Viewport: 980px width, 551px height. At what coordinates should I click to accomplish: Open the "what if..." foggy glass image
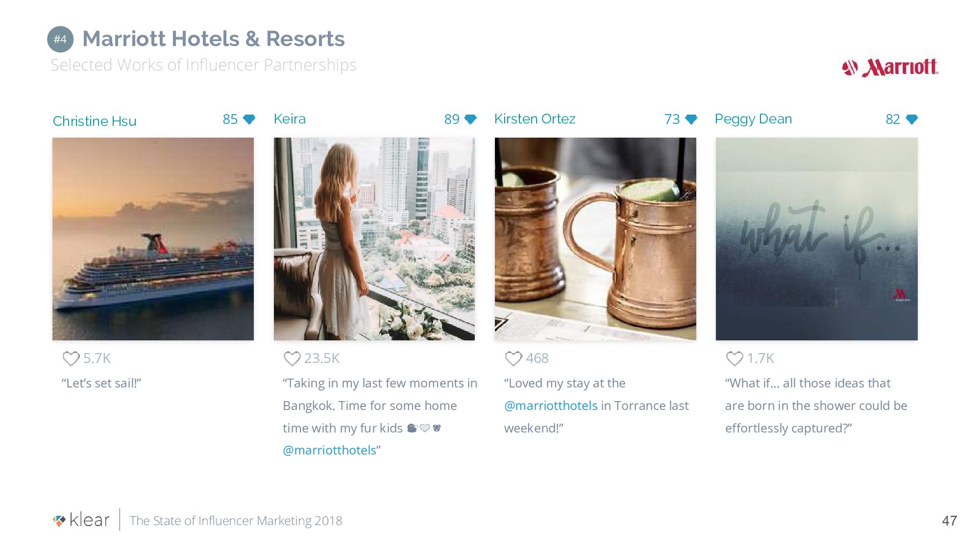coord(816,239)
